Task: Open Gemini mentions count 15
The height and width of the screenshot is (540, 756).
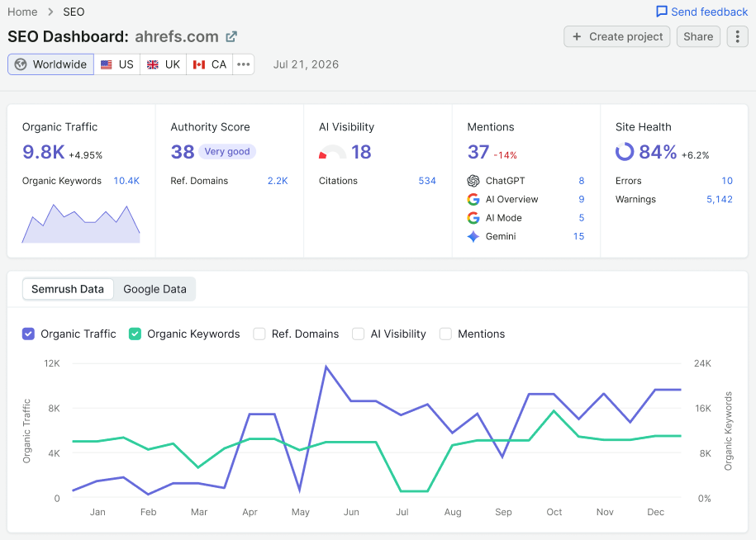Action: 578,236
